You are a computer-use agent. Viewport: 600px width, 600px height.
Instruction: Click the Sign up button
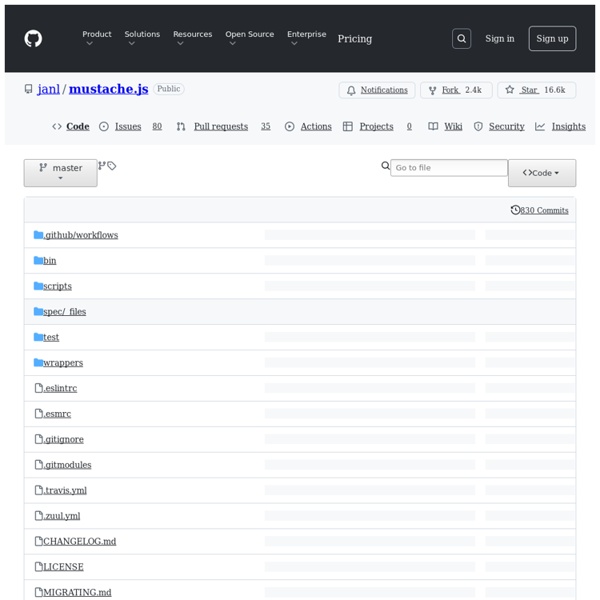[x=552, y=39]
